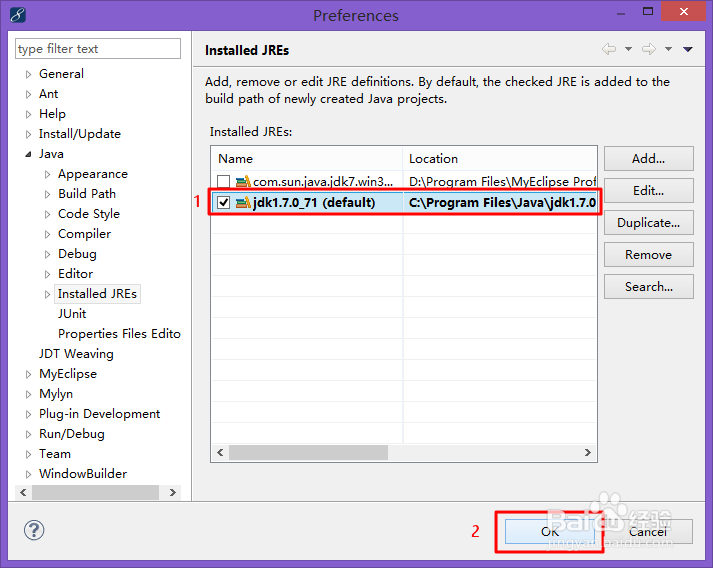Expand the Compiler subnode arrow
Viewport: 713px width, 568px height.
click(47, 234)
